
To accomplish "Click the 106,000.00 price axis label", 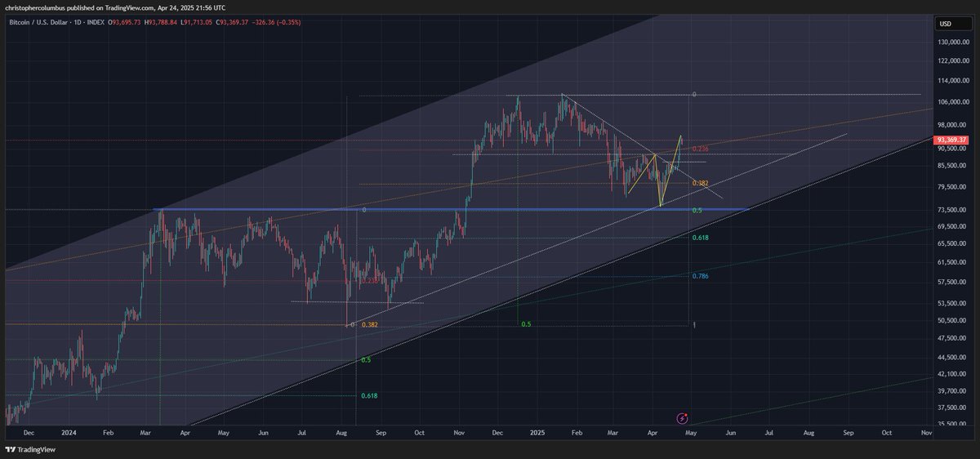I will 954,102.
